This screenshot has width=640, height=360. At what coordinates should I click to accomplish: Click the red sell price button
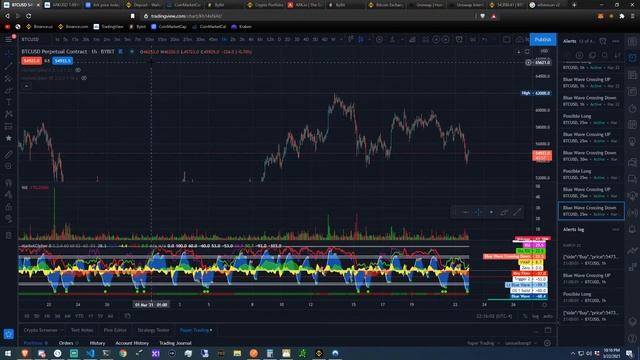(x=31, y=60)
